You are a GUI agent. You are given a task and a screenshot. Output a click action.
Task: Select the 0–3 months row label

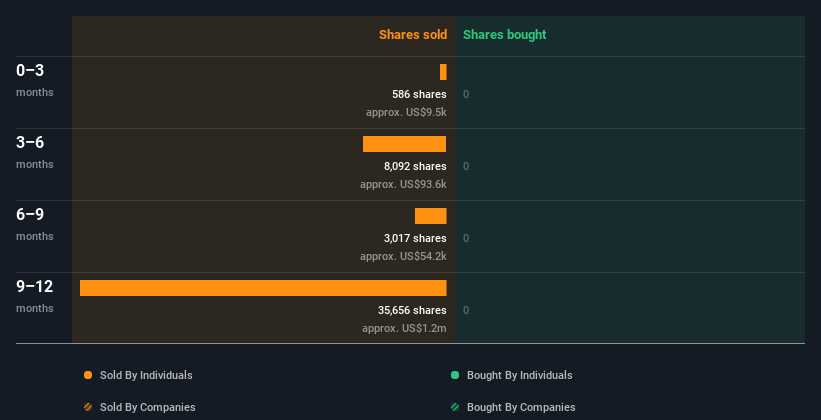(35, 79)
